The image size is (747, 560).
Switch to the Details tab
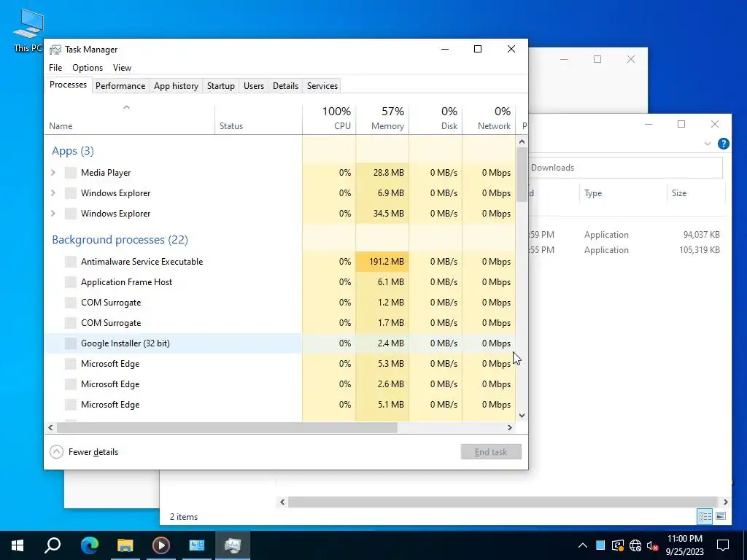285,86
